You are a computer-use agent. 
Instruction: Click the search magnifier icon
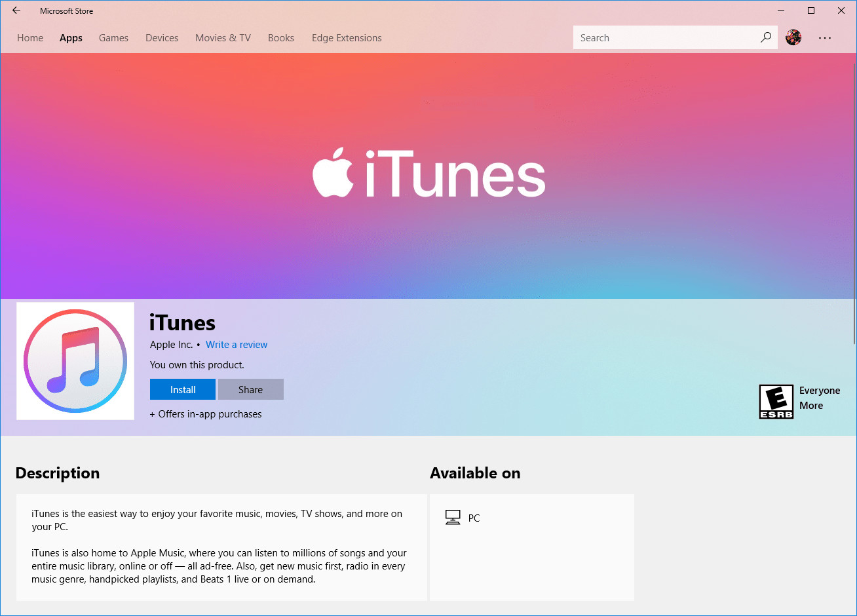[765, 37]
